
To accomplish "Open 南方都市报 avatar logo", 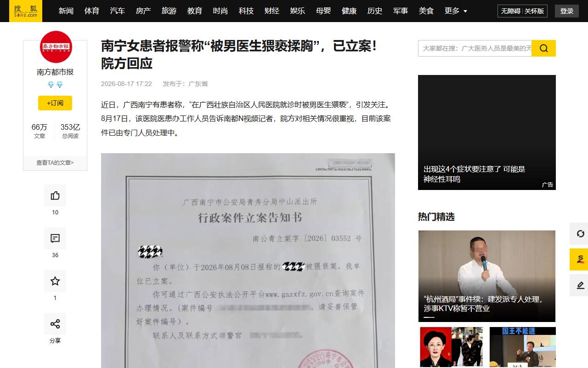I will (x=56, y=47).
